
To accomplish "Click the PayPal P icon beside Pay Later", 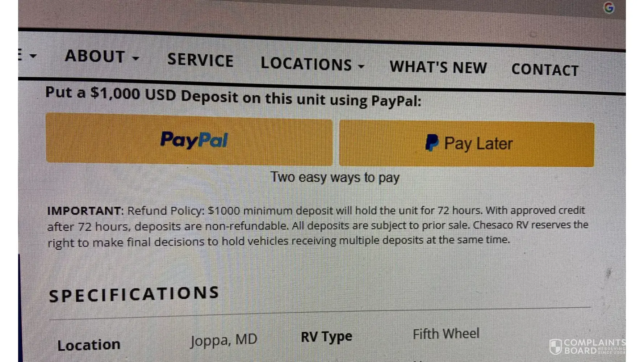I will click(x=432, y=143).
